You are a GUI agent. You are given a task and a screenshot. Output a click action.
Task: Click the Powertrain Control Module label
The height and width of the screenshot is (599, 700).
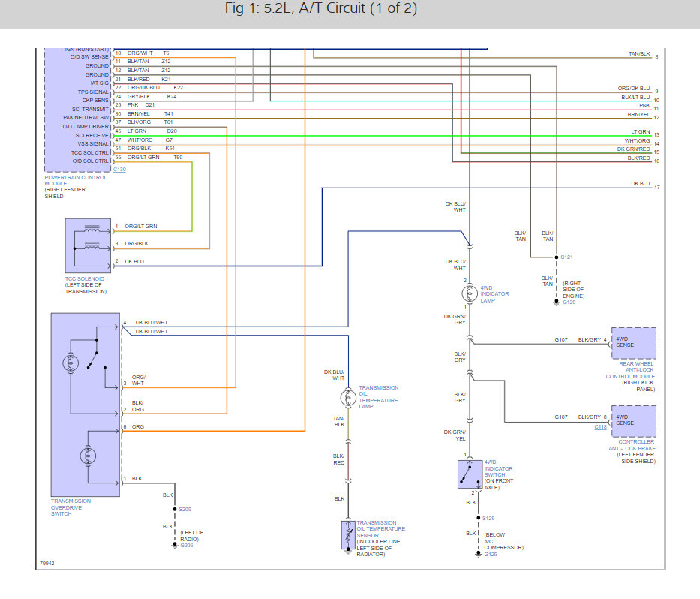pyautogui.click(x=76, y=180)
